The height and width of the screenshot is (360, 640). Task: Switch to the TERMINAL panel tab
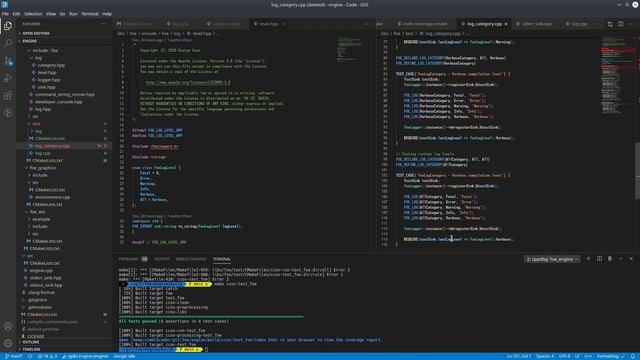pos(222,259)
